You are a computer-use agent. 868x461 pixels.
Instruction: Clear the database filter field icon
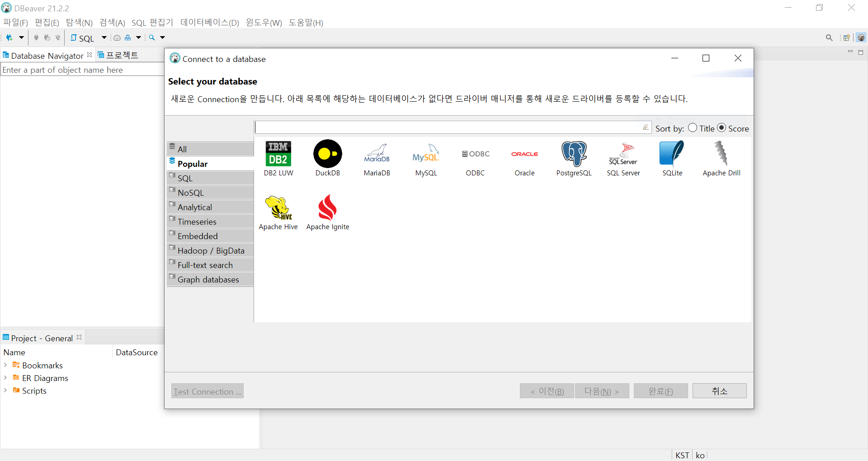click(646, 127)
